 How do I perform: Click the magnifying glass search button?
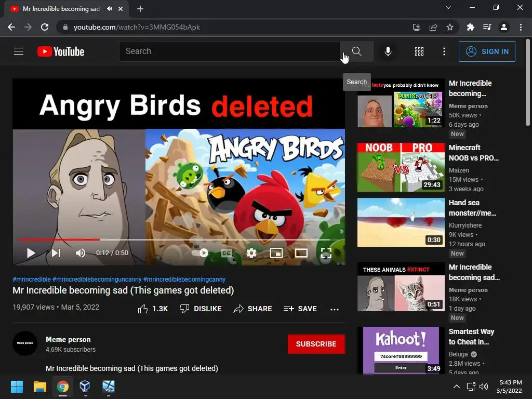click(356, 51)
